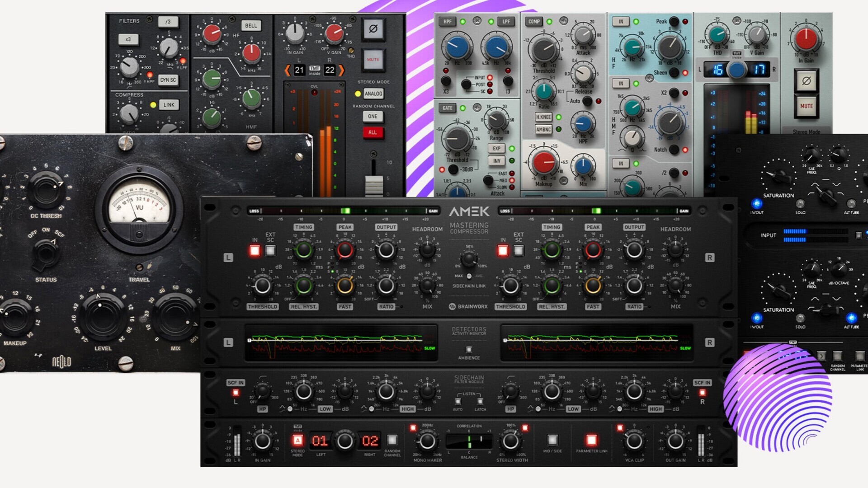868x488 pixels.
Task: Click the EXP gate button
Action: click(x=496, y=148)
